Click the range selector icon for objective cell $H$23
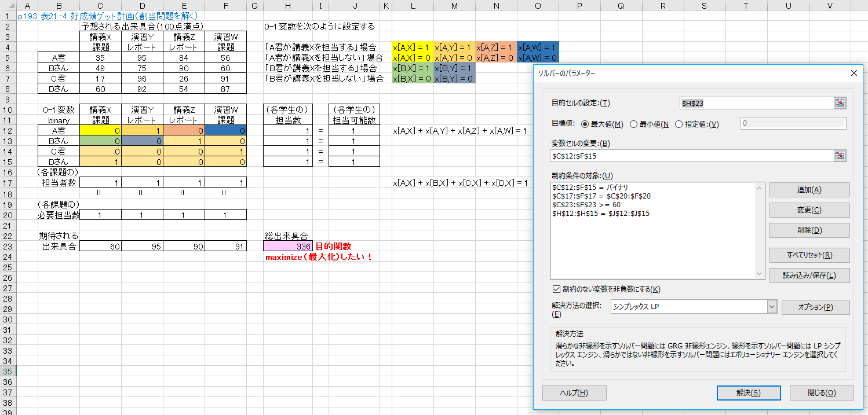This screenshot has height=415, width=868. [840, 103]
